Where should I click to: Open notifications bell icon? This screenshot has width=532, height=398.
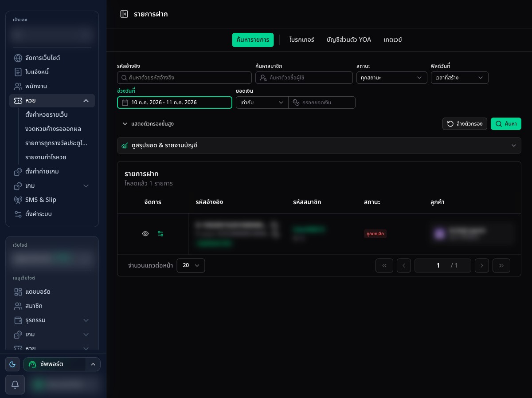tap(15, 385)
